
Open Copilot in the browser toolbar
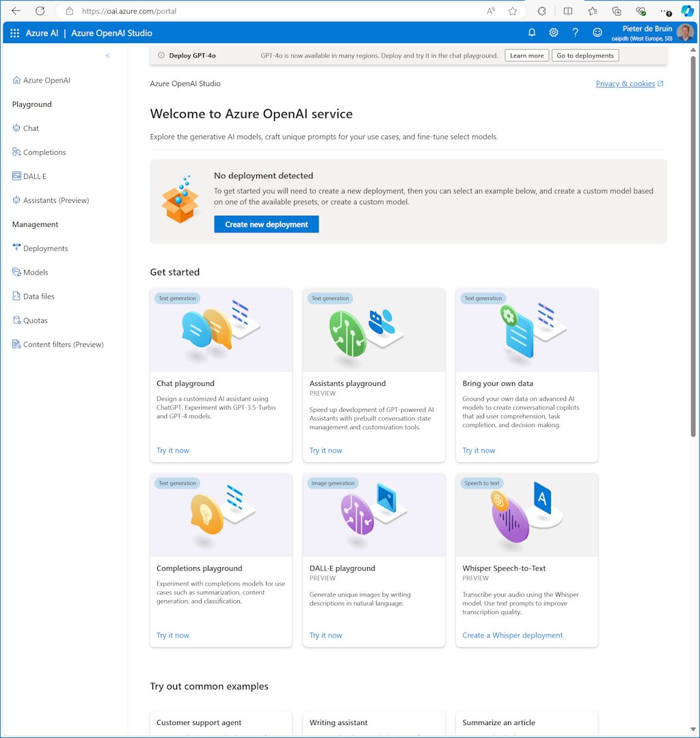pos(686,11)
